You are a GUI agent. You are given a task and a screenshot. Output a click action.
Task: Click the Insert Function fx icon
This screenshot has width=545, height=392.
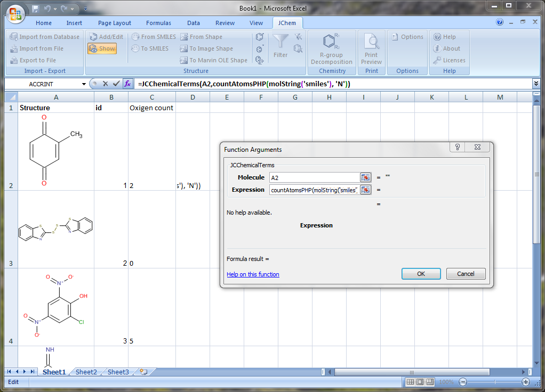pos(127,84)
